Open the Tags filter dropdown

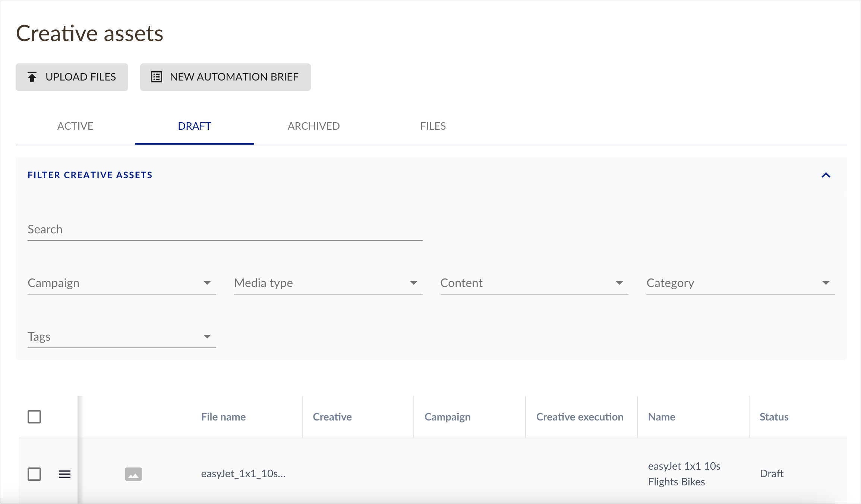[122, 337]
